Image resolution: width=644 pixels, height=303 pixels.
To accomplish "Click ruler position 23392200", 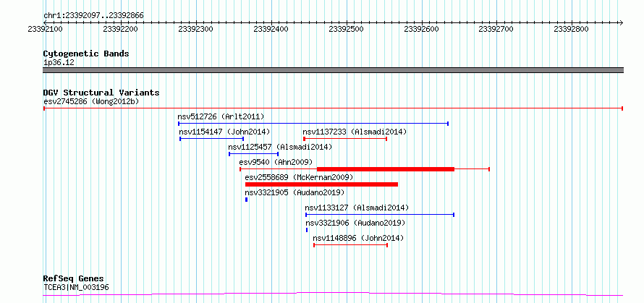I will 120,29.
